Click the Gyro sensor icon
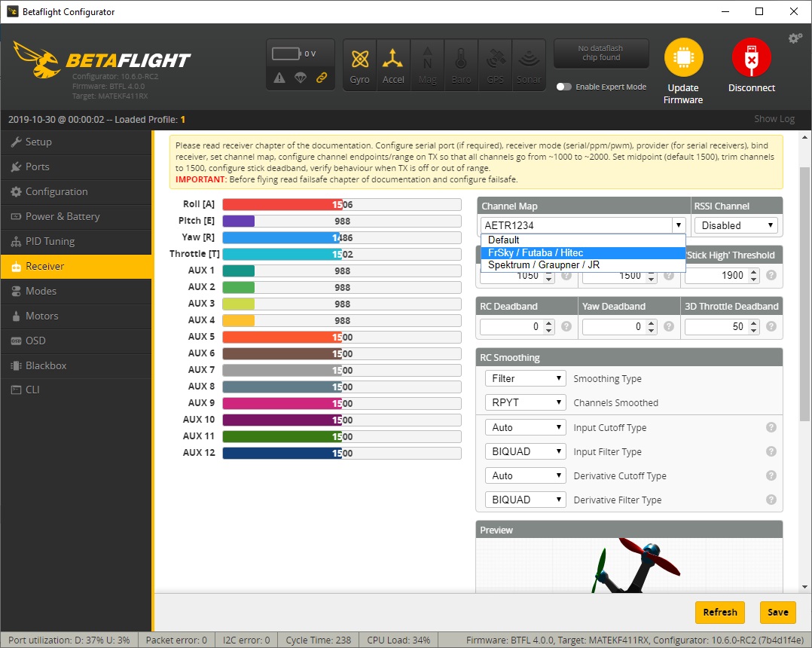This screenshot has height=648, width=812. point(359,66)
